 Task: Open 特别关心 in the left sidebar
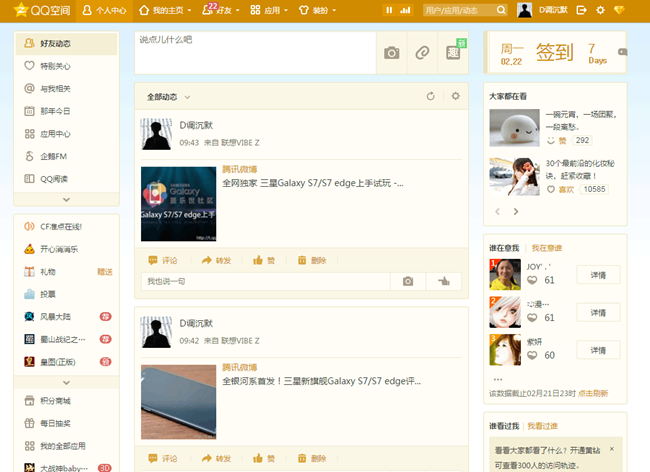point(55,66)
